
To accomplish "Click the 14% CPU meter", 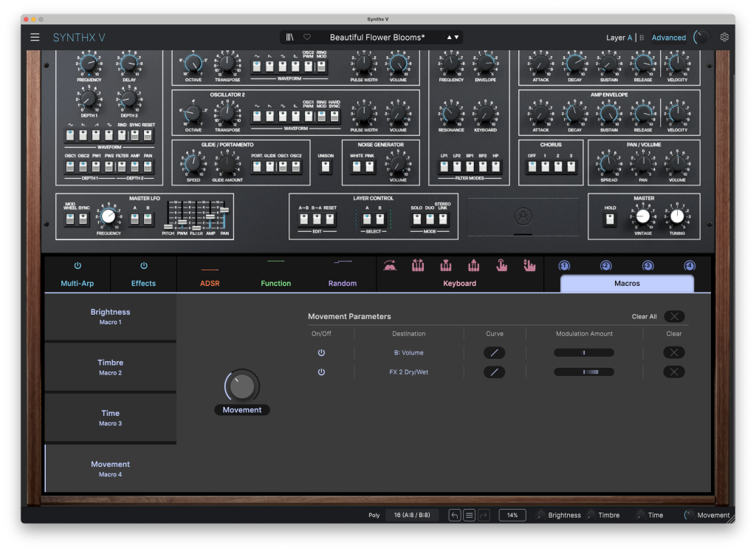I will click(512, 516).
